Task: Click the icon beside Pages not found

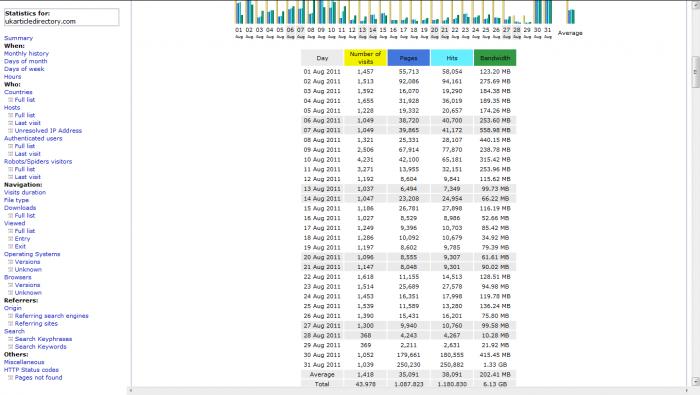Action: point(11,377)
